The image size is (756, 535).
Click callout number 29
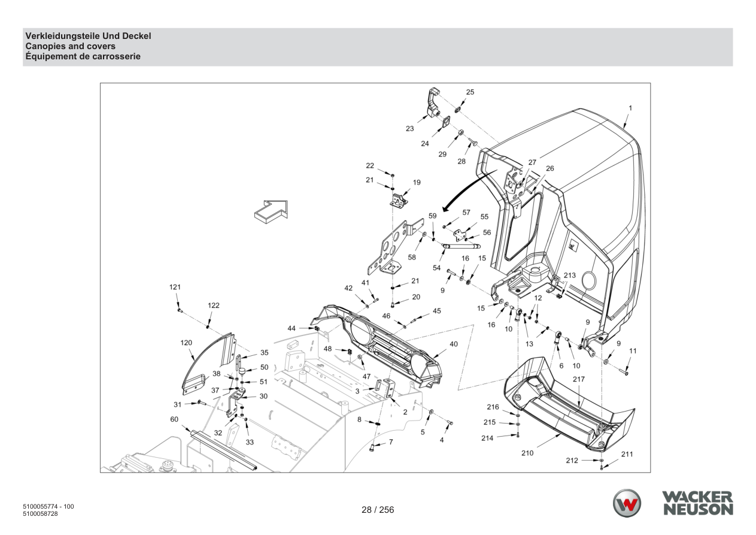coord(442,155)
